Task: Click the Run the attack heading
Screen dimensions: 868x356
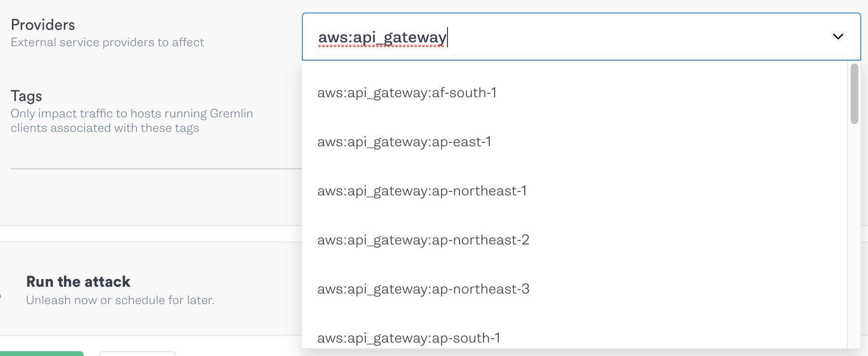Action: coord(78,281)
